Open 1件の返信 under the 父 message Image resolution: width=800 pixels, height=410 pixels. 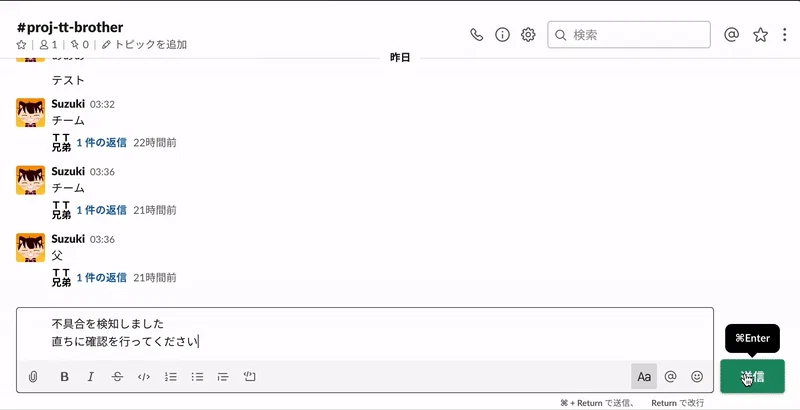pos(102,278)
